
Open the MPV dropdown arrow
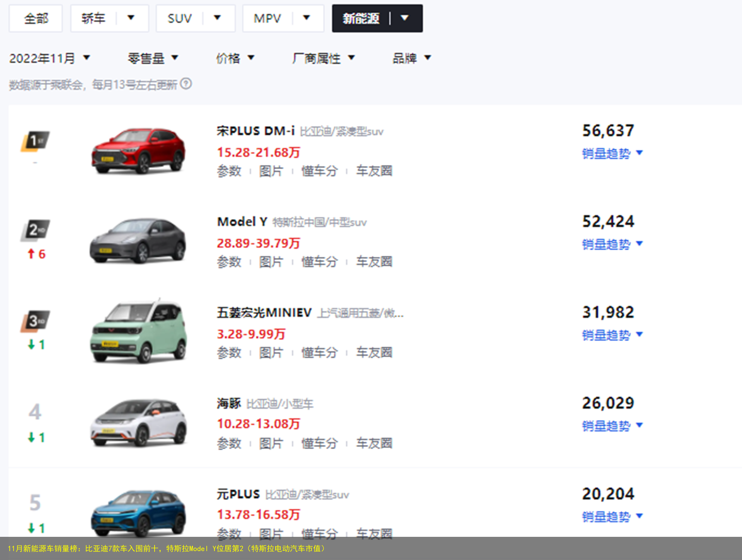(x=307, y=18)
